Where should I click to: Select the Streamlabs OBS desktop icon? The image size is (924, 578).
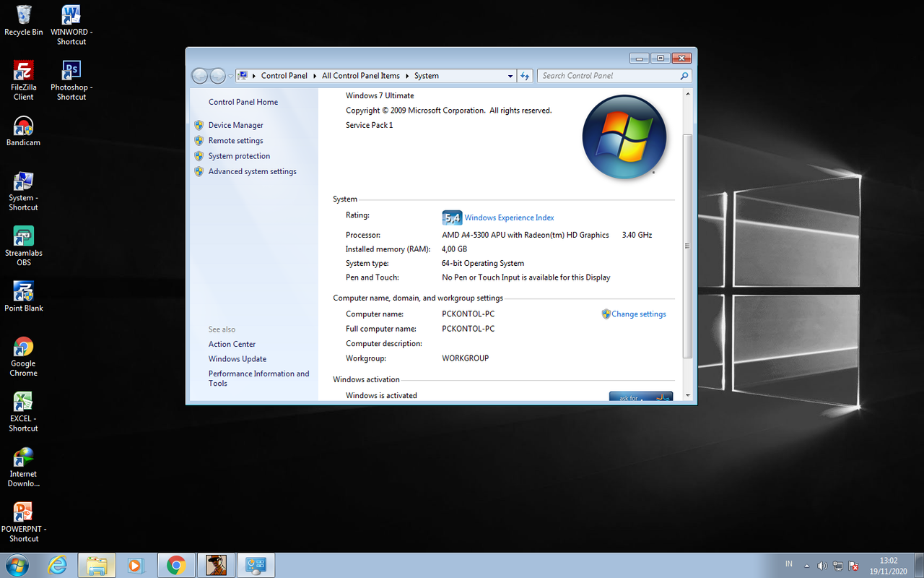pos(23,246)
